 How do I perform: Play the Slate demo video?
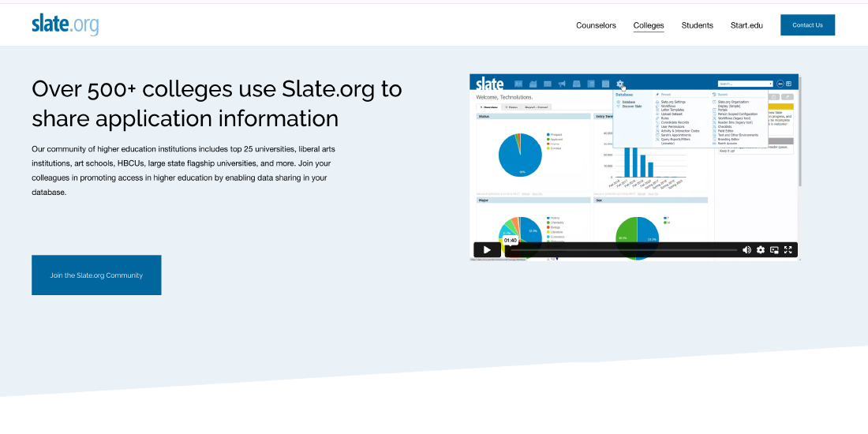(487, 250)
